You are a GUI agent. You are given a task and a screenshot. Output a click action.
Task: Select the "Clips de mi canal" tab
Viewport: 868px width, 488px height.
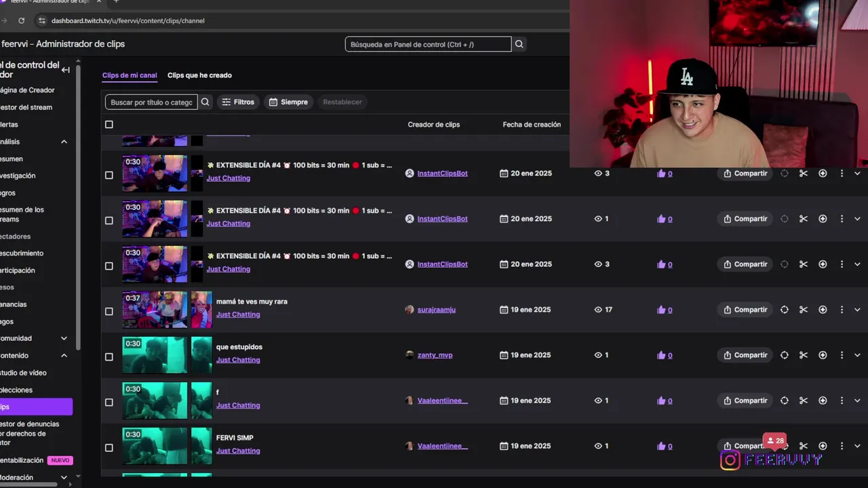click(130, 75)
